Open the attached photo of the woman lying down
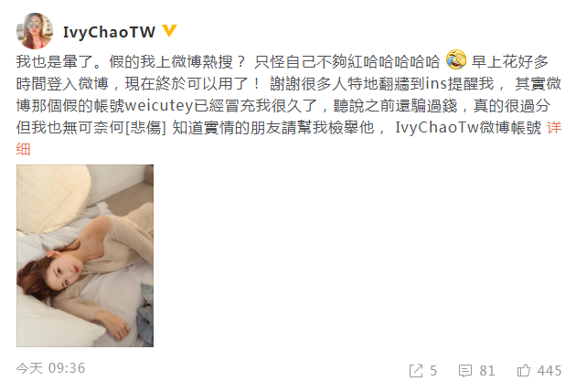Viewport: 576px width, 392px height. point(85,256)
